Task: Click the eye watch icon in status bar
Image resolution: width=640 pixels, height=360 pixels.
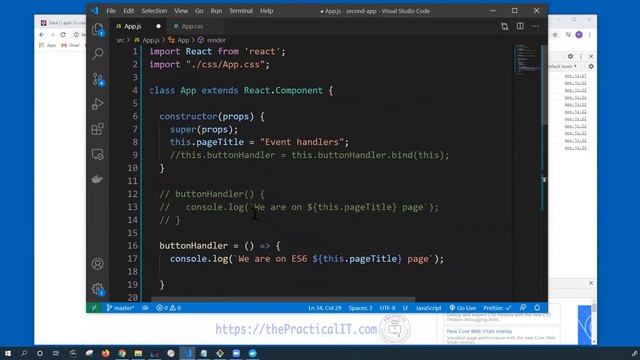Action: tap(145, 308)
